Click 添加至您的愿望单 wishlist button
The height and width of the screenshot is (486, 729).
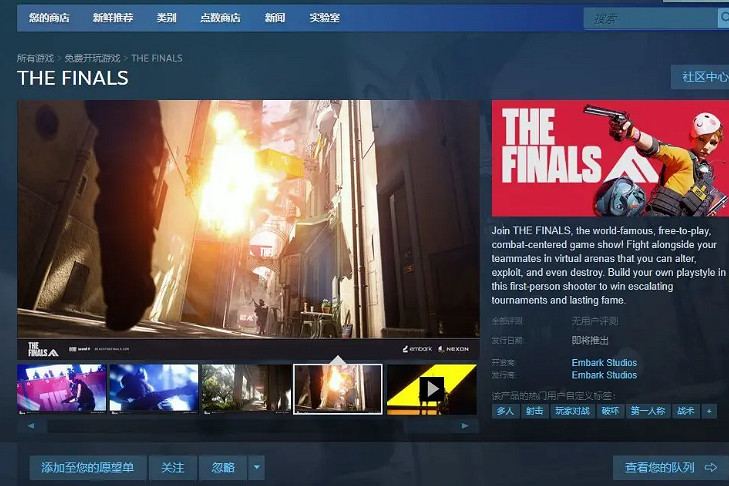[88, 467]
